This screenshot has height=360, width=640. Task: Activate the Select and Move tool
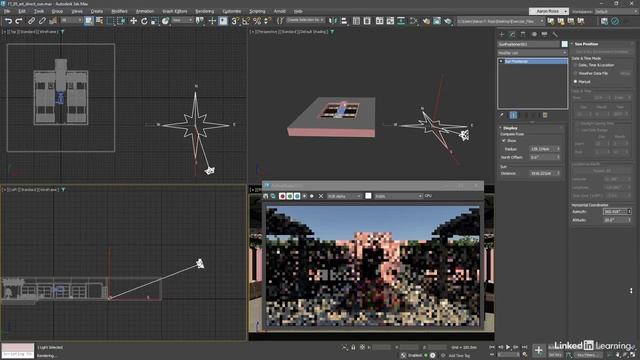click(x=133, y=21)
